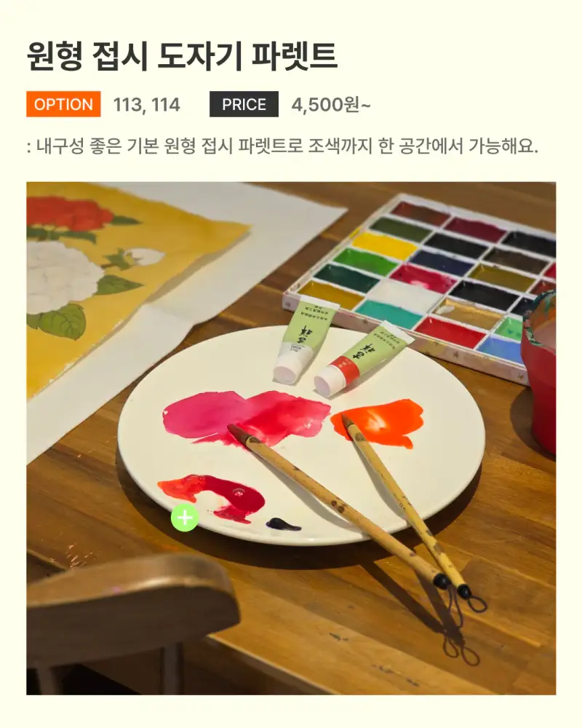Click the dark PRICE badge
The width and height of the screenshot is (582, 728).
pos(244,104)
